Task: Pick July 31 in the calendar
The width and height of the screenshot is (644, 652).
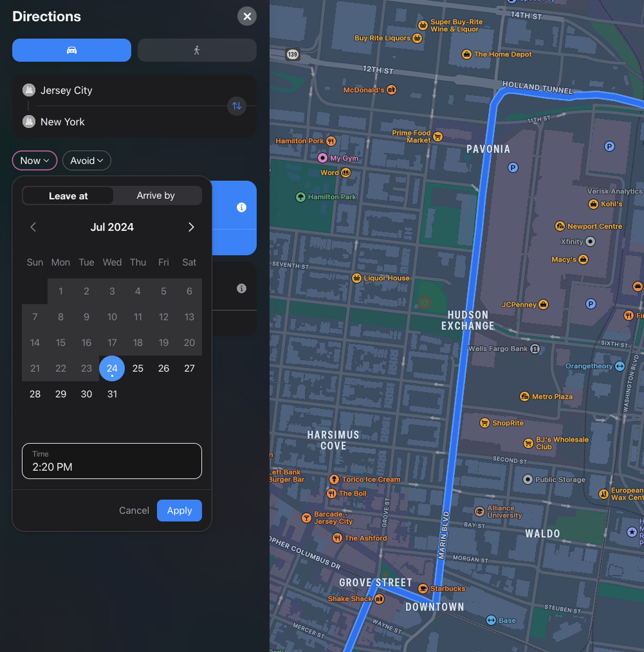Action: (x=112, y=394)
